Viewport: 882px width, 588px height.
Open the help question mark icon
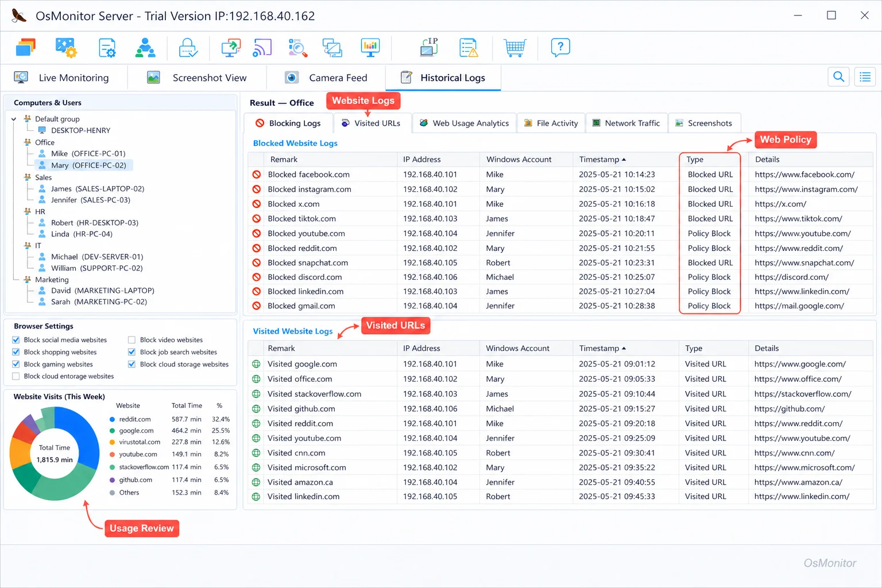[x=560, y=47]
